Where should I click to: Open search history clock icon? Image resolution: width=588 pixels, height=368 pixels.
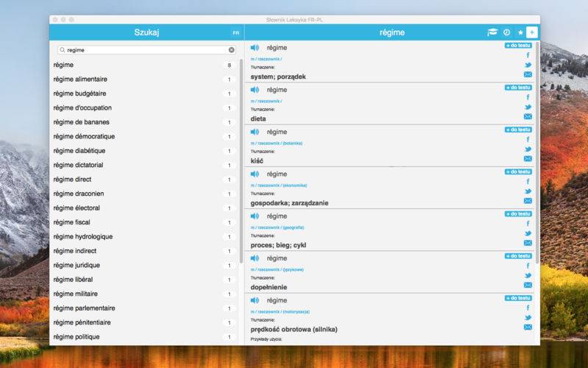click(506, 32)
